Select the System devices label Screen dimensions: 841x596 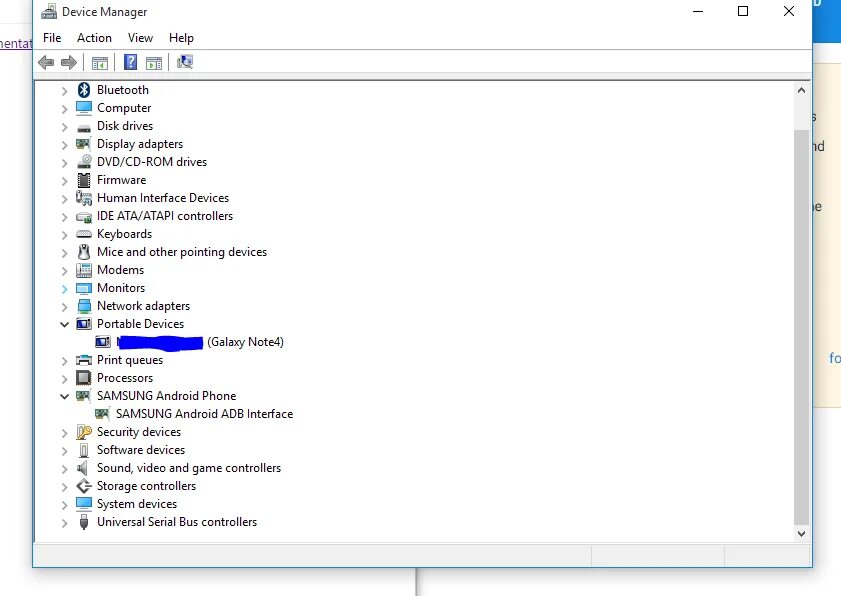pos(137,504)
